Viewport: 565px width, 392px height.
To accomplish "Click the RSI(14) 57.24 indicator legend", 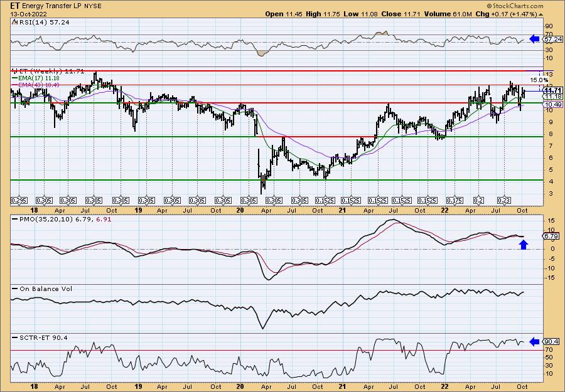I will [x=41, y=23].
